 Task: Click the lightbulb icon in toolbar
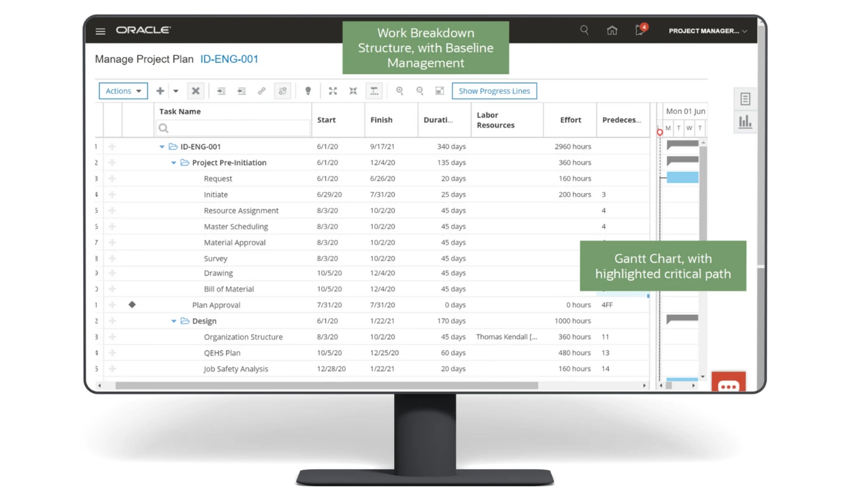pos(308,91)
